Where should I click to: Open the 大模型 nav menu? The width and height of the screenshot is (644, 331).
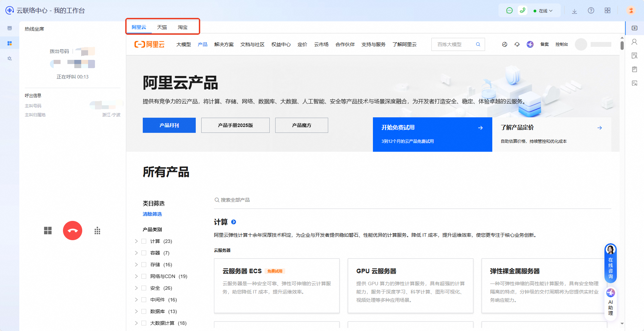click(184, 44)
